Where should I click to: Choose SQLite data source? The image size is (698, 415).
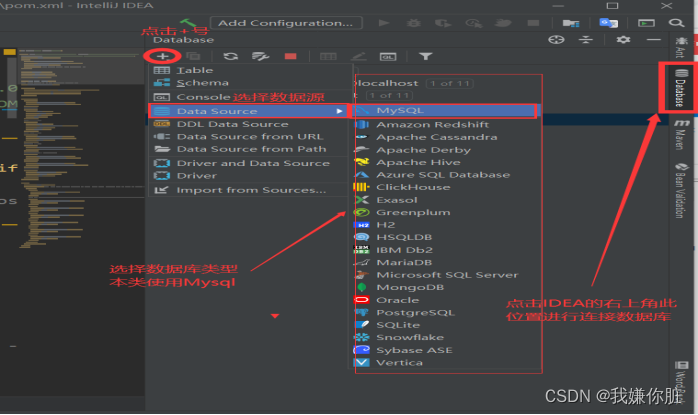point(446,325)
